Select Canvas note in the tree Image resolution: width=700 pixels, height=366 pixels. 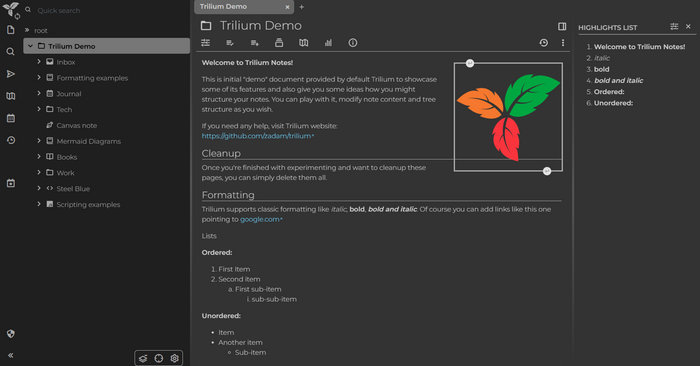[76, 125]
